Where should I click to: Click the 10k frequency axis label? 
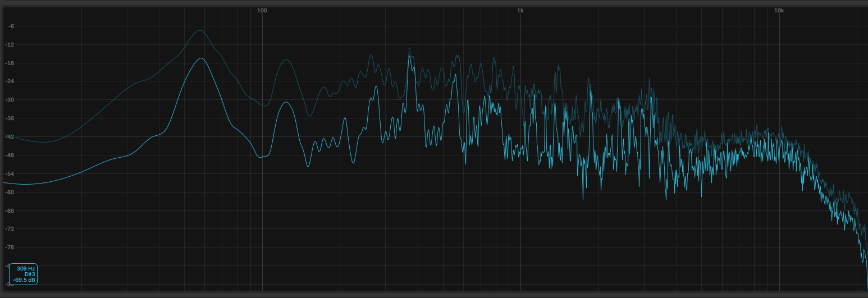[779, 11]
